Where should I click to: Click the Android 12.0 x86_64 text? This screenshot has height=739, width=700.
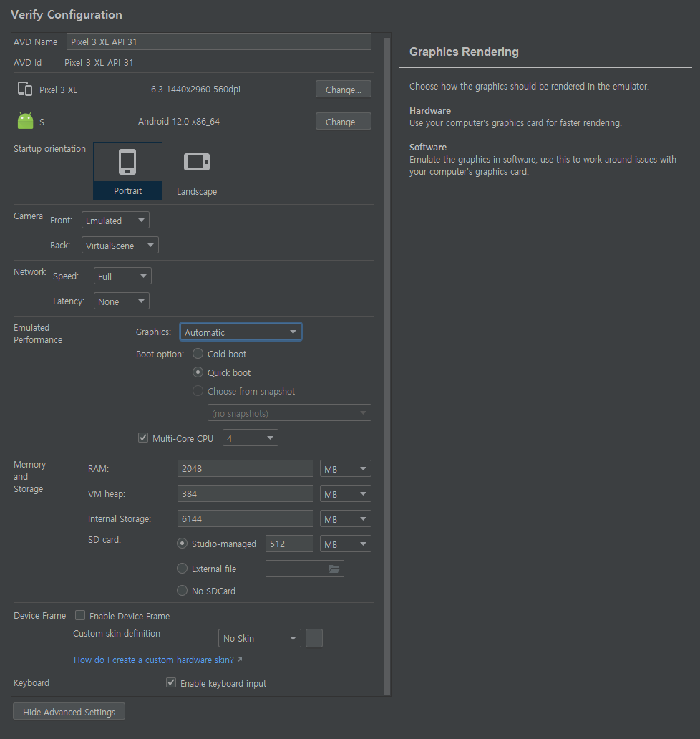[x=179, y=121]
